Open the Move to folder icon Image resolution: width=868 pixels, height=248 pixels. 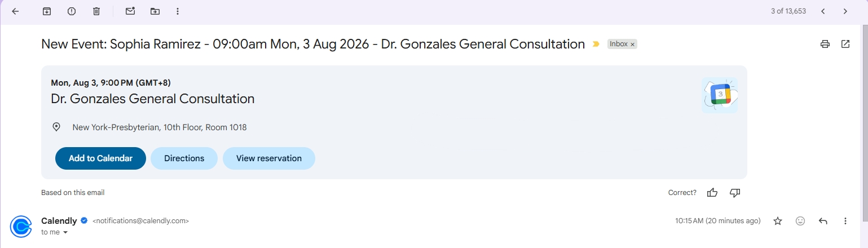(155, 11)
